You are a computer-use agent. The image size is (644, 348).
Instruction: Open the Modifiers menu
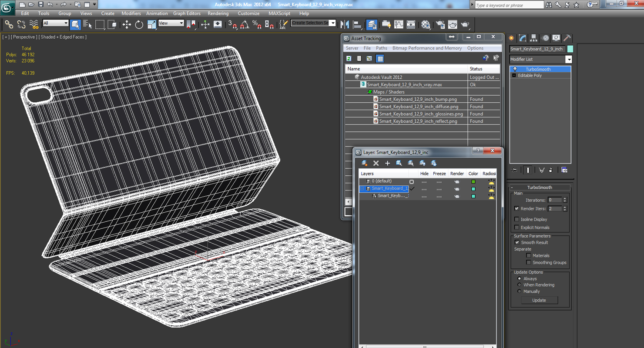pos(131,13)
